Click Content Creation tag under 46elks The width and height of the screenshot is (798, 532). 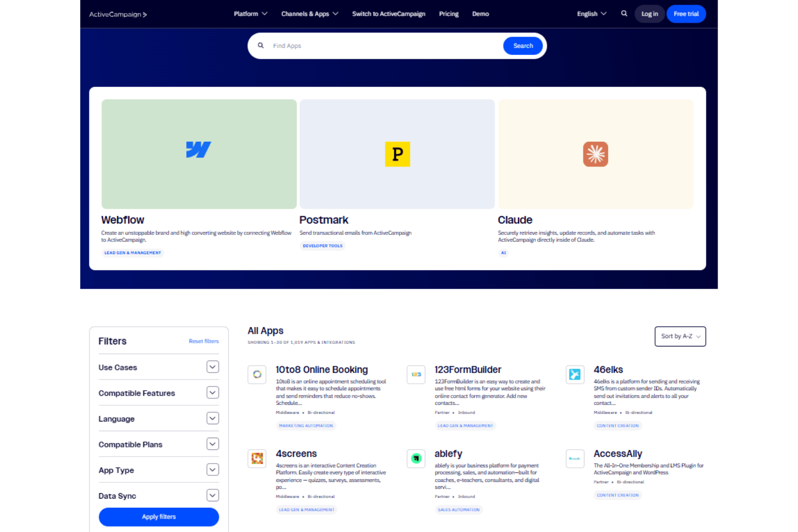(618, 426)
